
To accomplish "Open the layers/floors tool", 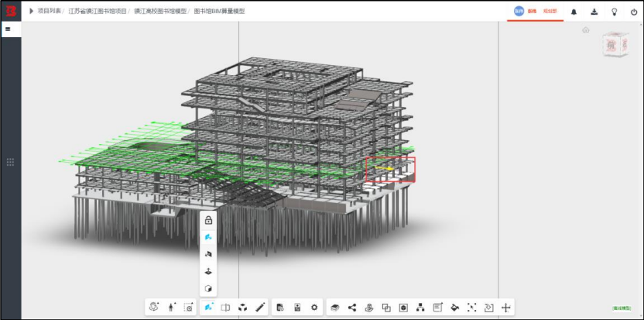I will pos(334,307).
